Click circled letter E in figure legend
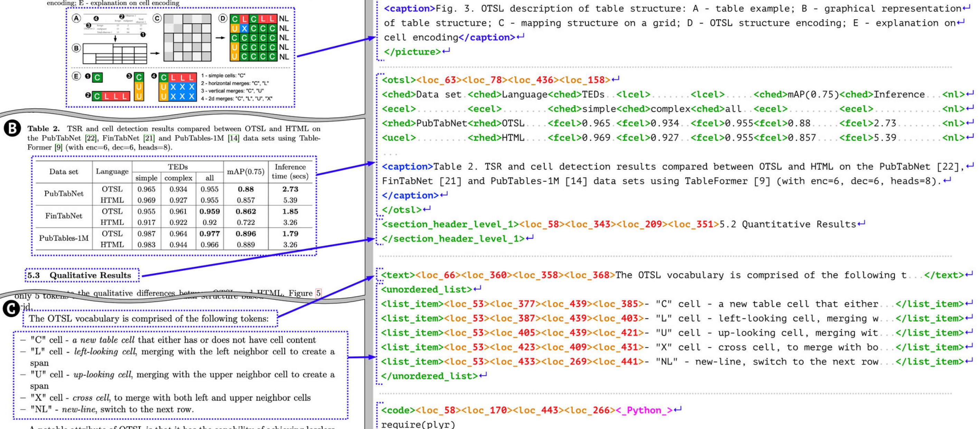Screen dimensions: 980x429 (x=76, y=76)
